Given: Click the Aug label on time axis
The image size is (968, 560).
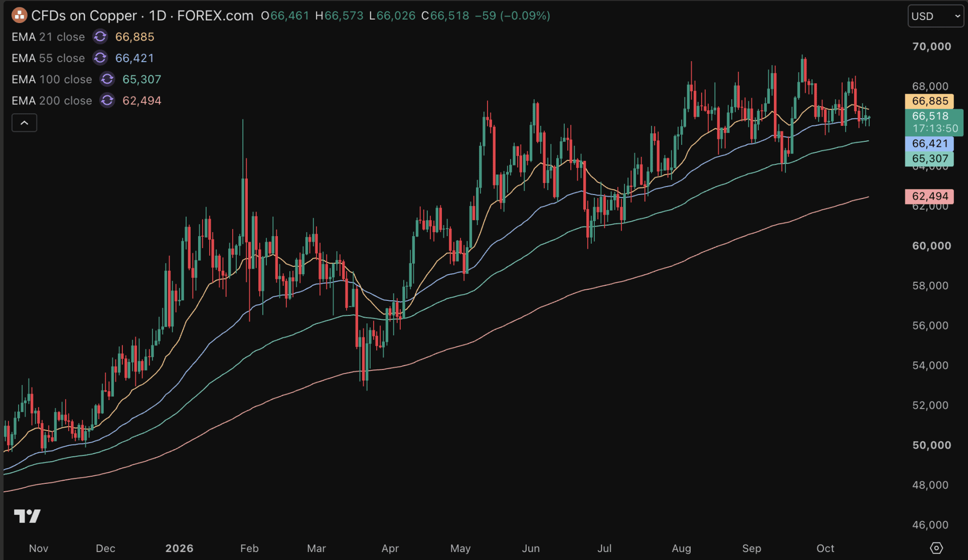Looking at the screenshot, I should (682, 548).
